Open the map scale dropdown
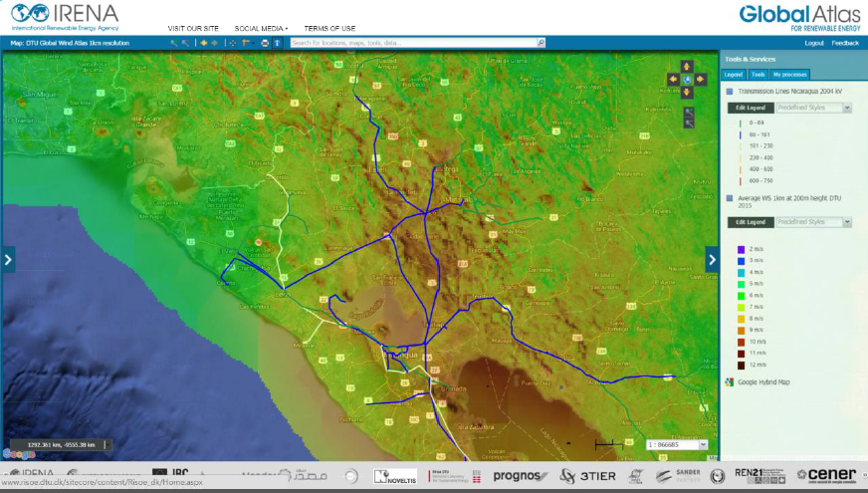Image resolution: width=868 pixels, height=493 pixels. tap(705, 444)
